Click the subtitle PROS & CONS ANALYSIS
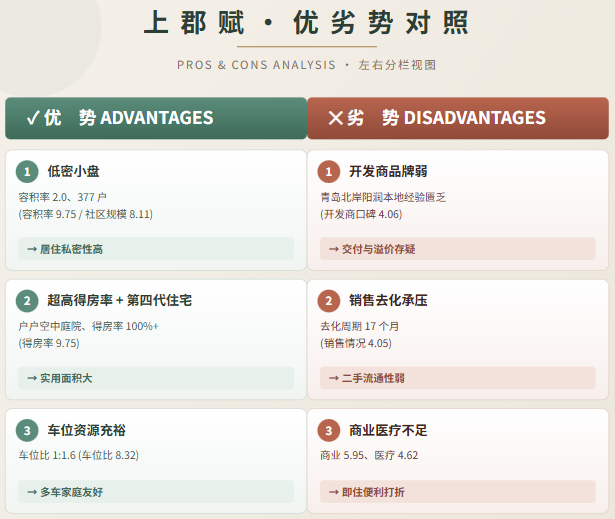 [257, 65]
